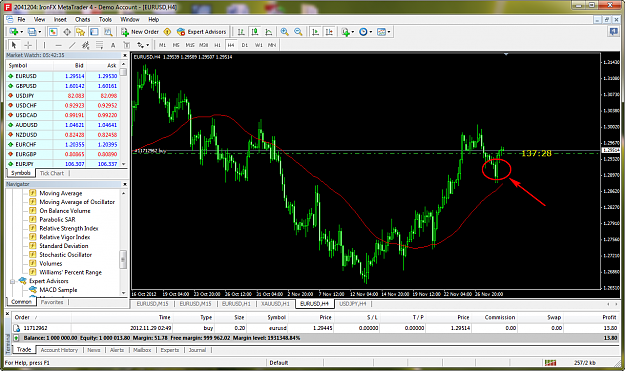This screenshot has height=371, width=625.
Task: Open the arrows objects dropdown
Action: pyautogui.click(x=143, y=45)
